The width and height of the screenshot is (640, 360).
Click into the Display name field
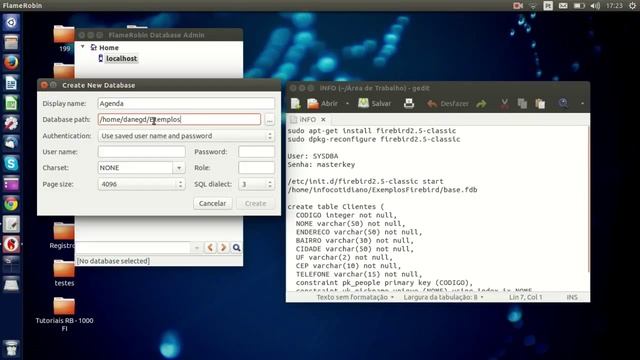coord(186,104)
